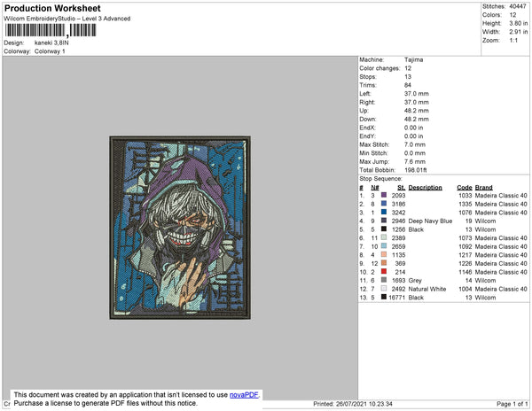Click the zoom value '1:1'
The width and height of the screenshot is (532, 411).
click(x=513, y=41)
